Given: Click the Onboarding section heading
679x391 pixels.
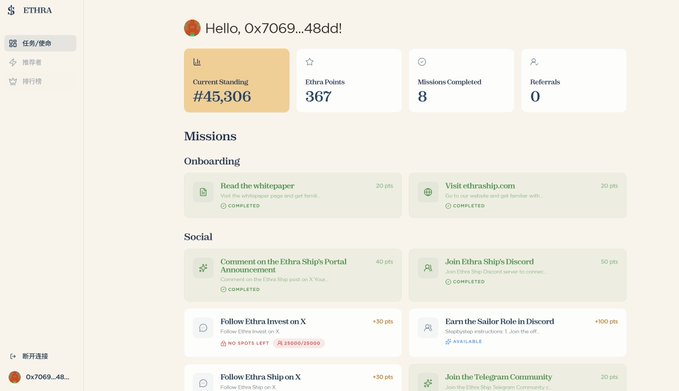Looking at the screenshot, I should pyautogui.click(x=212, y=161).
